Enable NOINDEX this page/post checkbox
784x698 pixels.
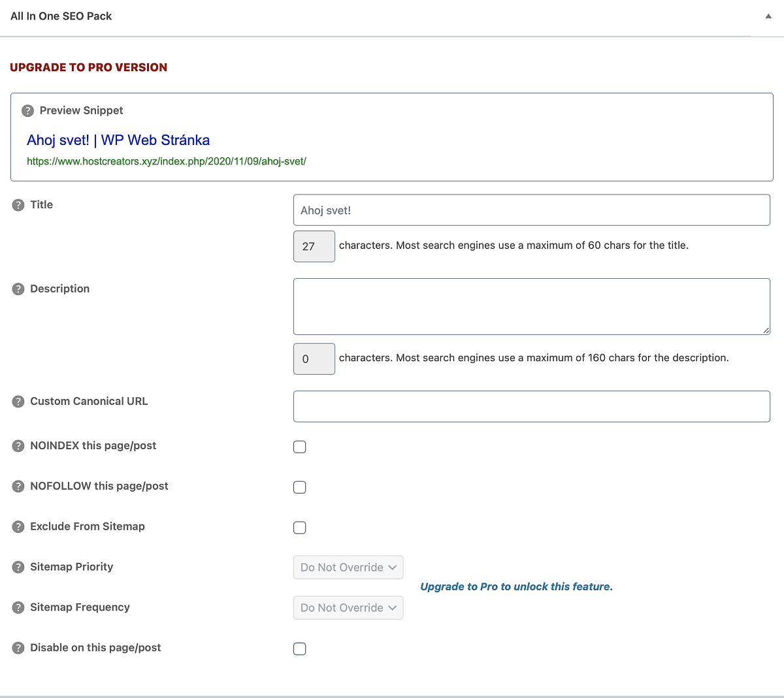(300, 447)
